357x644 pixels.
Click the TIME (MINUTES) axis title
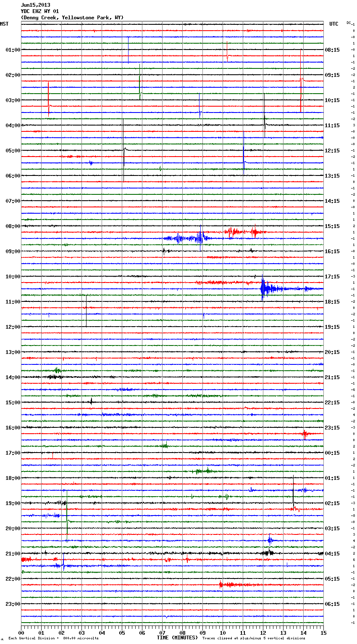click(x=177, y=638)
